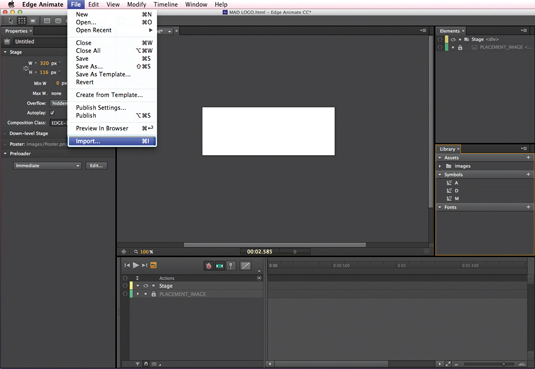Toggle Stage visibility eye in timeline
The height and width of the screenshot is (369, 535).
[146, 286]
